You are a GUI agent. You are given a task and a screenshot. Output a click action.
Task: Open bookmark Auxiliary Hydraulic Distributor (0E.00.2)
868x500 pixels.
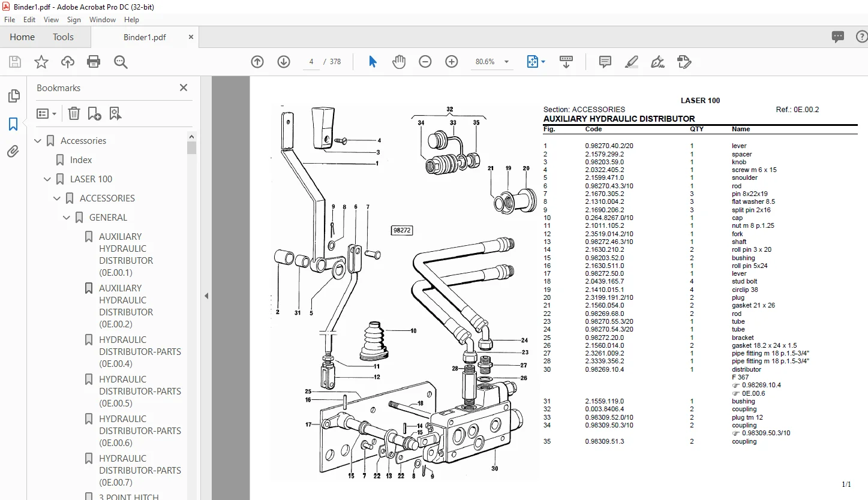[126, 306]
